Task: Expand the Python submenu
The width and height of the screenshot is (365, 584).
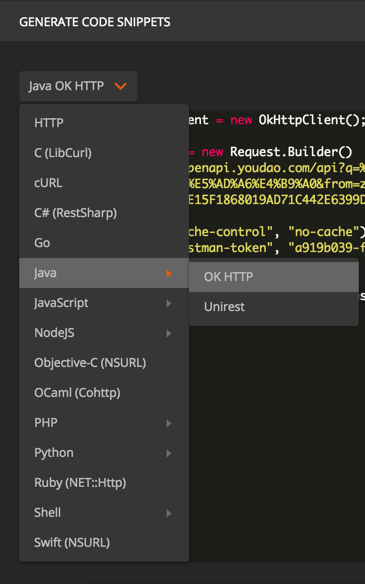Action: [x=104, y=453]
